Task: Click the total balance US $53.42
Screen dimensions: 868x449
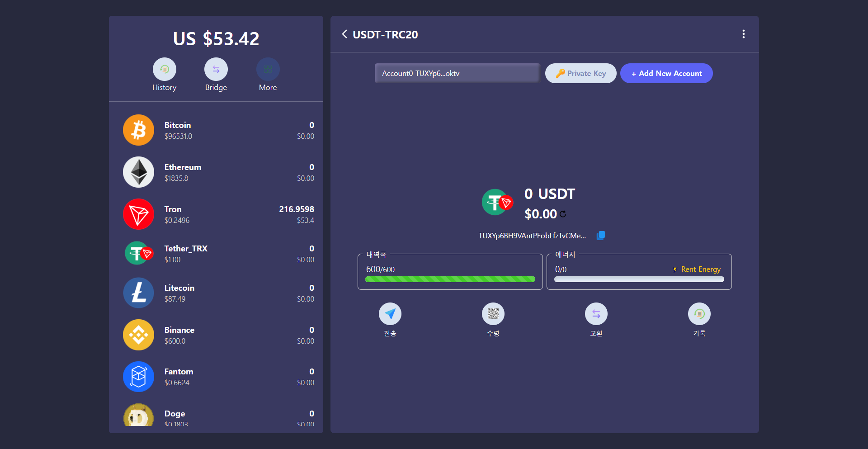Action: coord(216,38)
